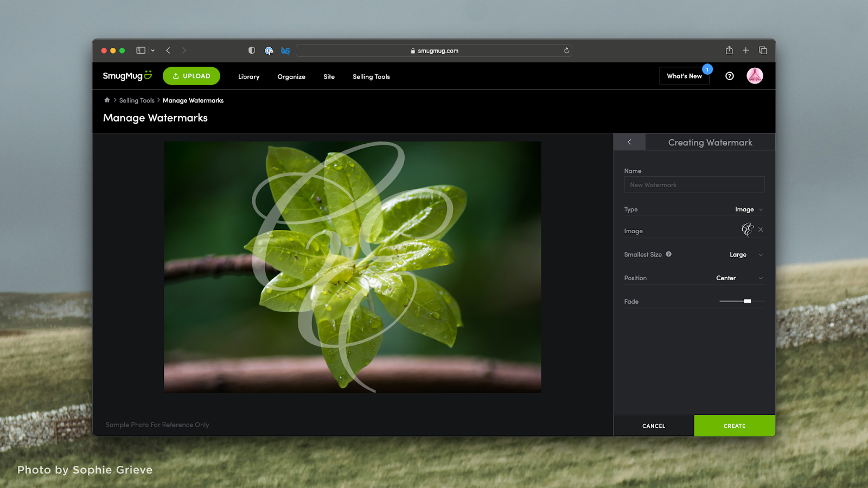The width and height of the screenshot is (868, 488).
Task: Open the browser privacy shield icon
Action: [x=251, y=50]
